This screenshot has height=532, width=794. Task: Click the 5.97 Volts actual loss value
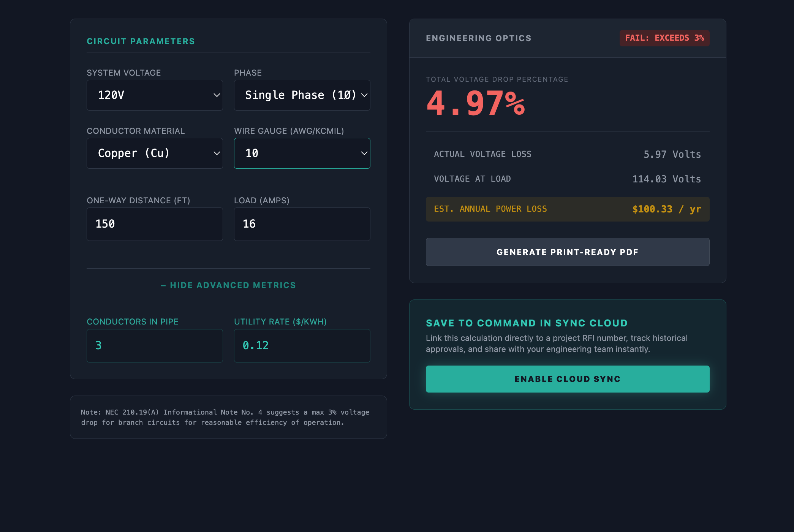point(672,154)
